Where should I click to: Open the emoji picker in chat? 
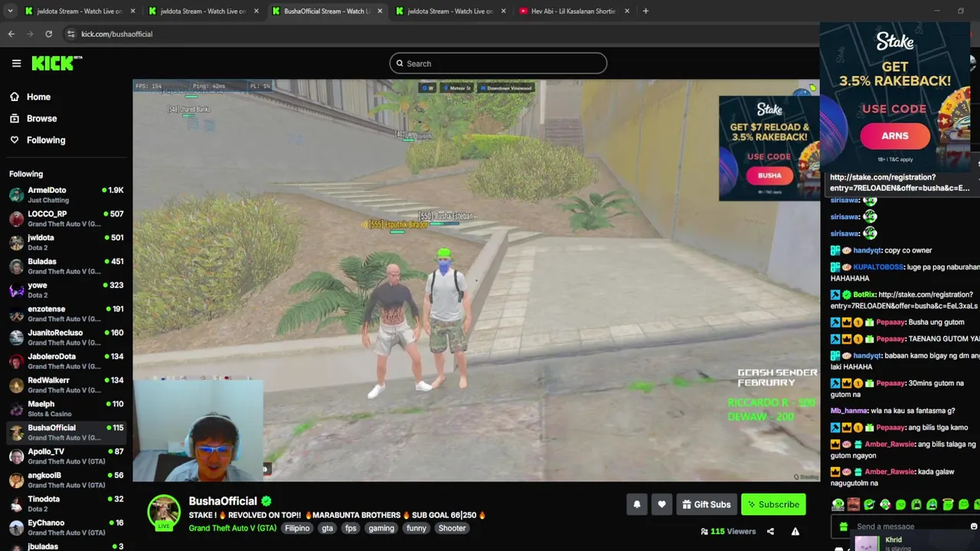(974, 527)
